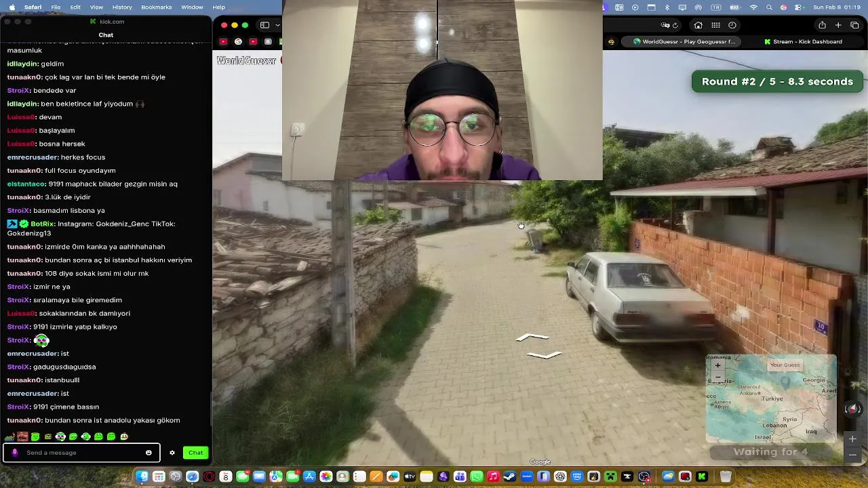868x488 pixels.
Task: Open the File menu
Action: pyautogui.click(x=56, y=7)
